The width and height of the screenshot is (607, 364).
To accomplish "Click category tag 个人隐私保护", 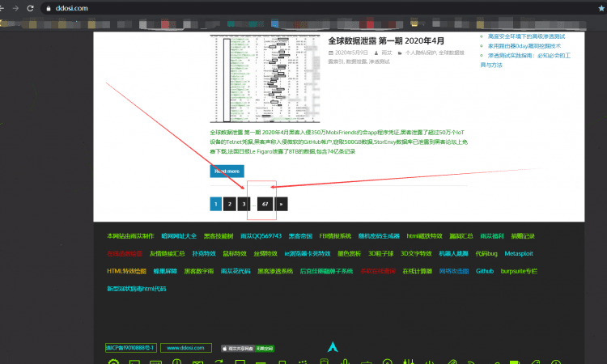I will click(420, 53).
